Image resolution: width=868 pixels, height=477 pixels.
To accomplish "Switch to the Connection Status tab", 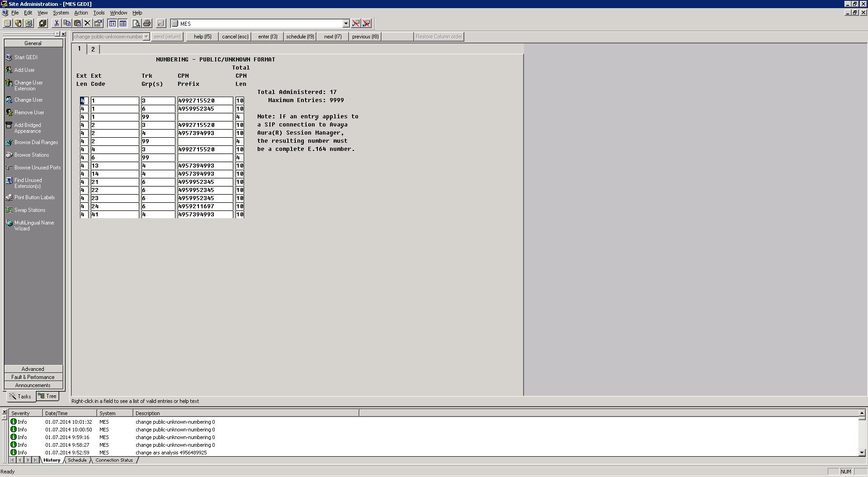I will [114, 460].
